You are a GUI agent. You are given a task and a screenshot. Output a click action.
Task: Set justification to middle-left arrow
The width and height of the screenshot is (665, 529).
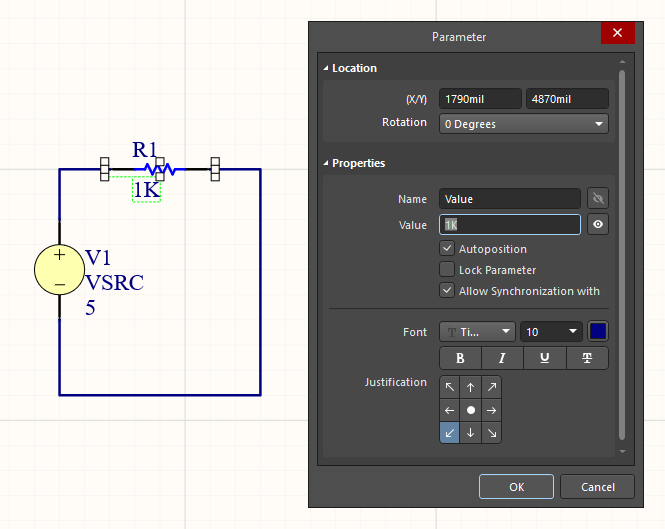450,410
